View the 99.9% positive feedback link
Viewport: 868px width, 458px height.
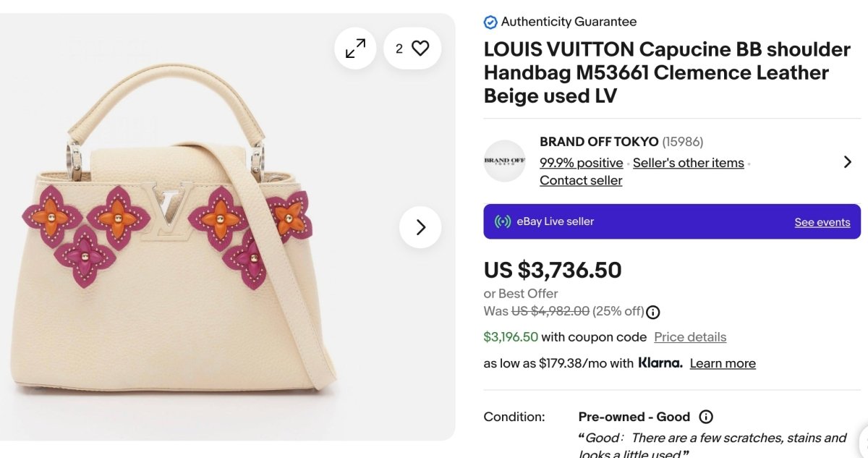(581, 163)
